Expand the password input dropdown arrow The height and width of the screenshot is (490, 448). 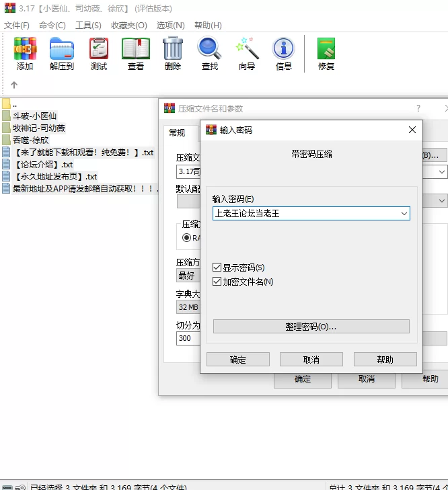(x=404, y=214)
